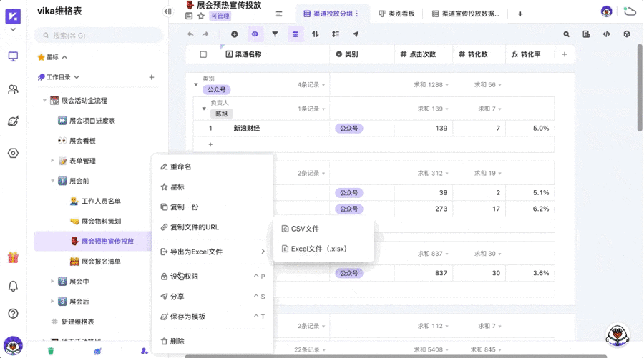Collapse the 展会前 folder
The width and height of the screenshot is (644, 358).
tap(53, 182)
